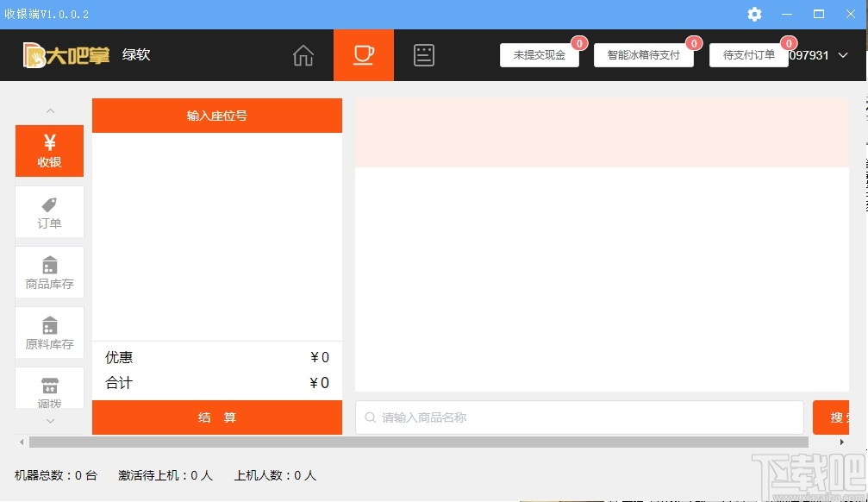The width and height of the screenshot is (868, 502).
Task: Select the 收银 cashier sidebar icon
Action: [49, 151]
